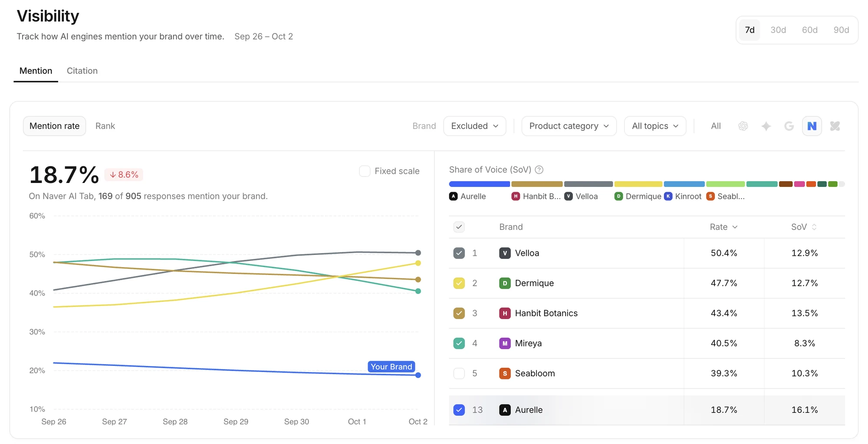Filter by the ChatGPT engine icon
Viewport: 868px width, 444px height.
(x=743, y=126)
